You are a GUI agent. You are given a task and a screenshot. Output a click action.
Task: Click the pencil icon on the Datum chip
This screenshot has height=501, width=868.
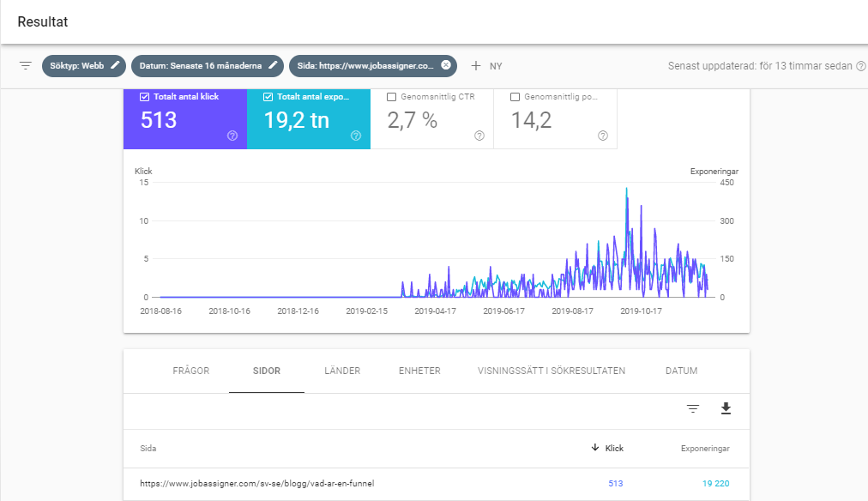(274, 65)
